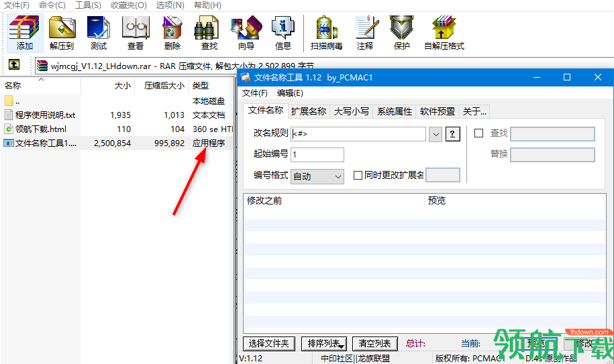Click the parent folder '..' icon

tap(9, 101)
